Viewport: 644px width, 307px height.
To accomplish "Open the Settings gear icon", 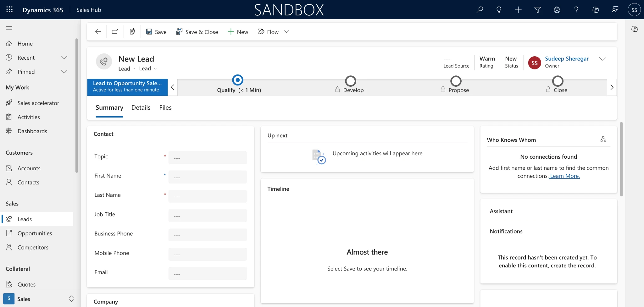I will point(557,10).
